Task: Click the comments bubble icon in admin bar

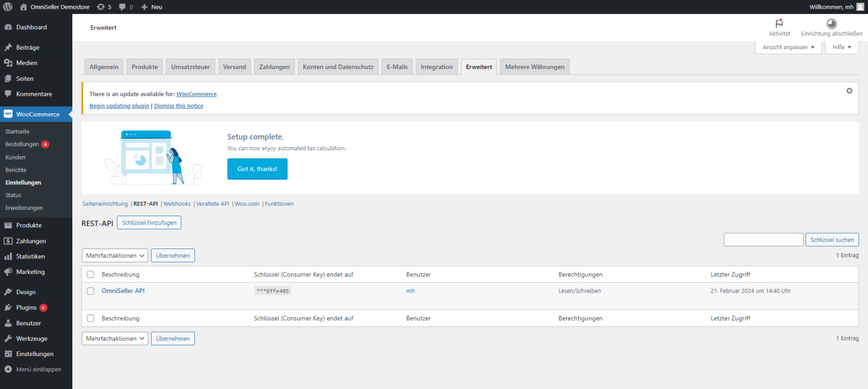Action: pos(122,7)
